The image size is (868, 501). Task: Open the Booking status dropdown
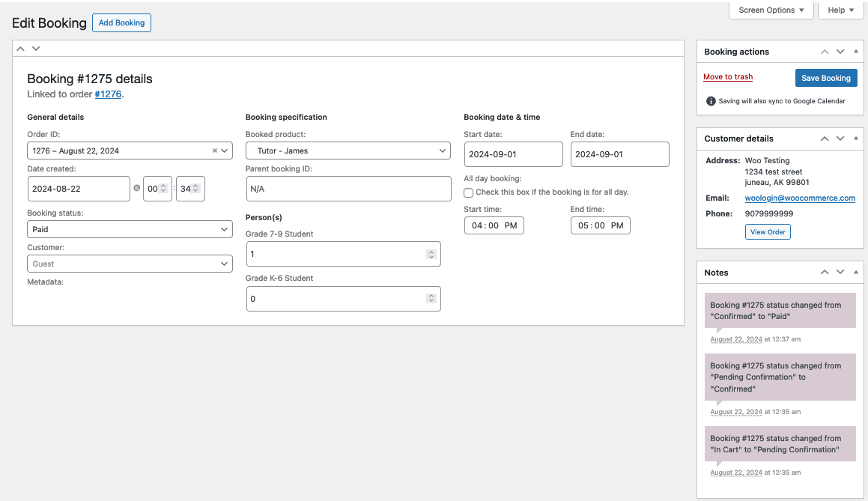(x=130, y=229)
